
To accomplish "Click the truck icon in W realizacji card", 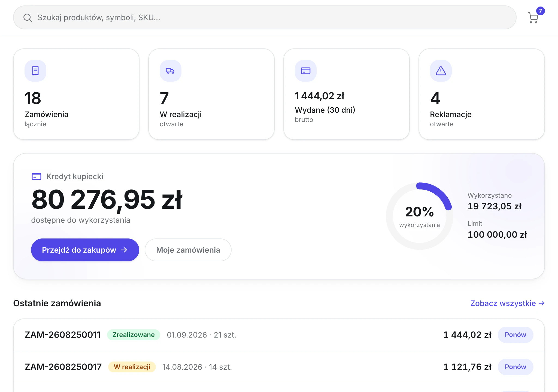I will [x=171, y=71].
